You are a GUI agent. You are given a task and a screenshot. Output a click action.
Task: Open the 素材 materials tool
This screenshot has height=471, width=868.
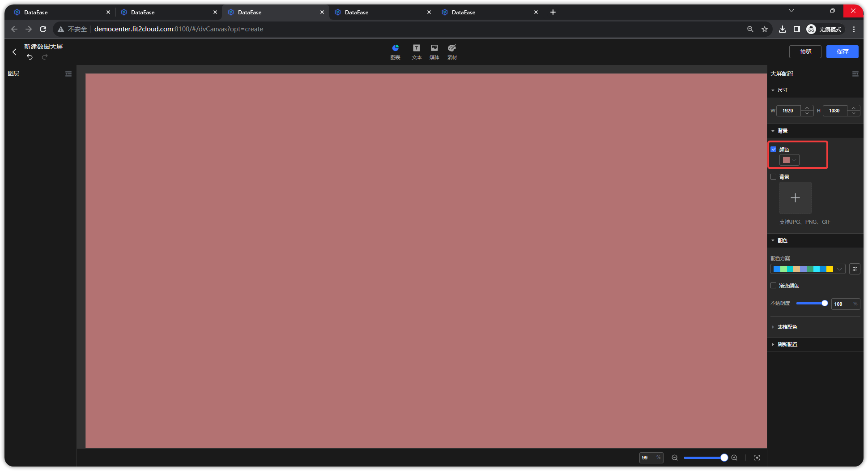point(452,52)
